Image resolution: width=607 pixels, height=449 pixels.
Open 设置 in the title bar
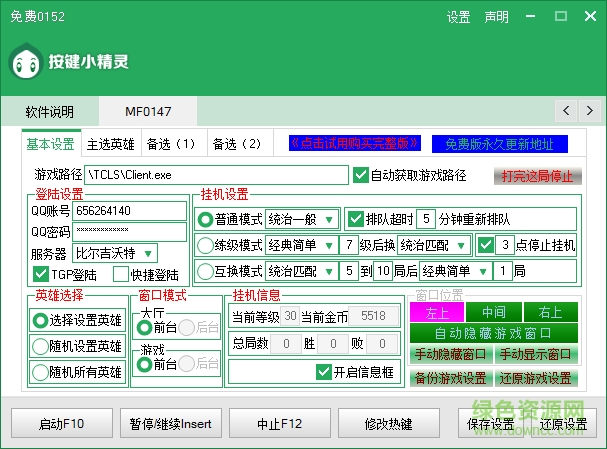pyautogui.click(x=458, y=18)
